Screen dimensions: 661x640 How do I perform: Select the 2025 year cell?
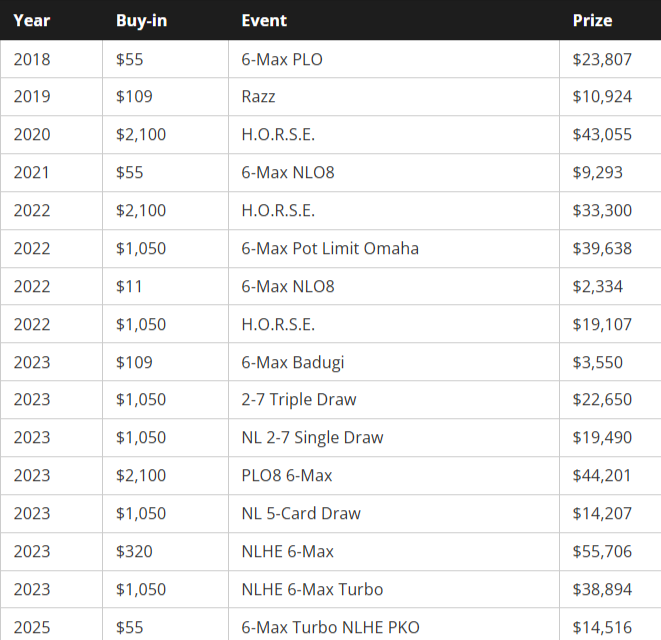point(32,628)
